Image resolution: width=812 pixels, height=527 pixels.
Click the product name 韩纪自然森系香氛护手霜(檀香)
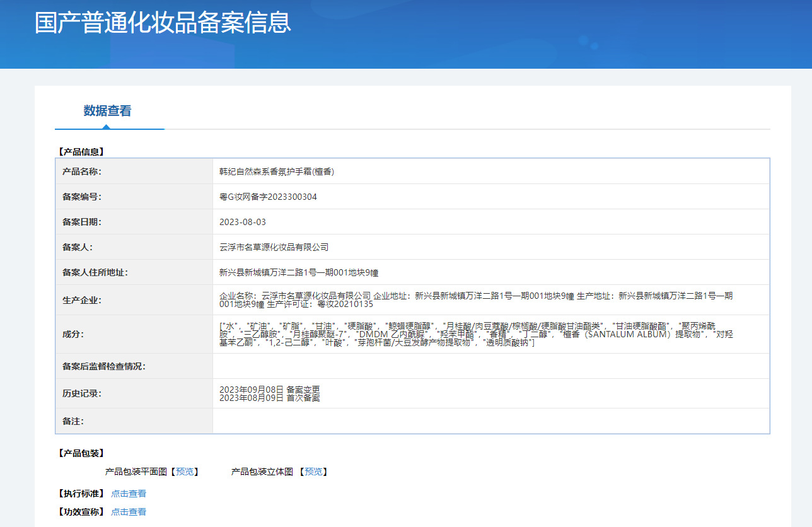[x=277, y=171]
